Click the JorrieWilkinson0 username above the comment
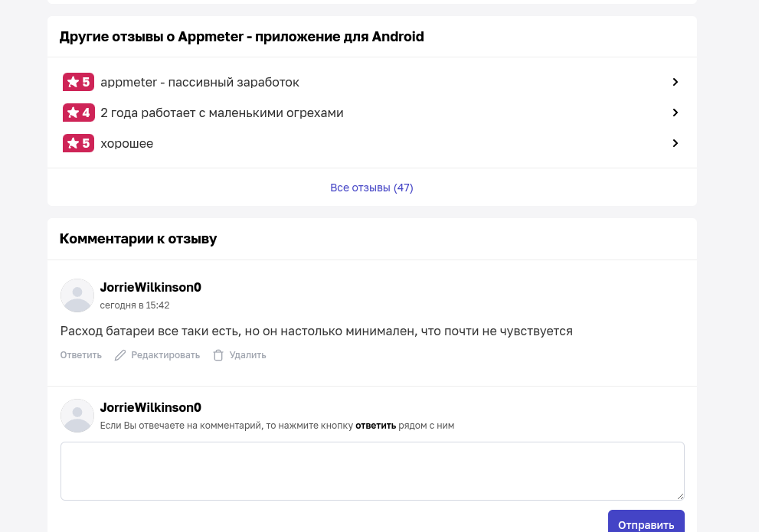759x532 pixels. tap(151, 287)
